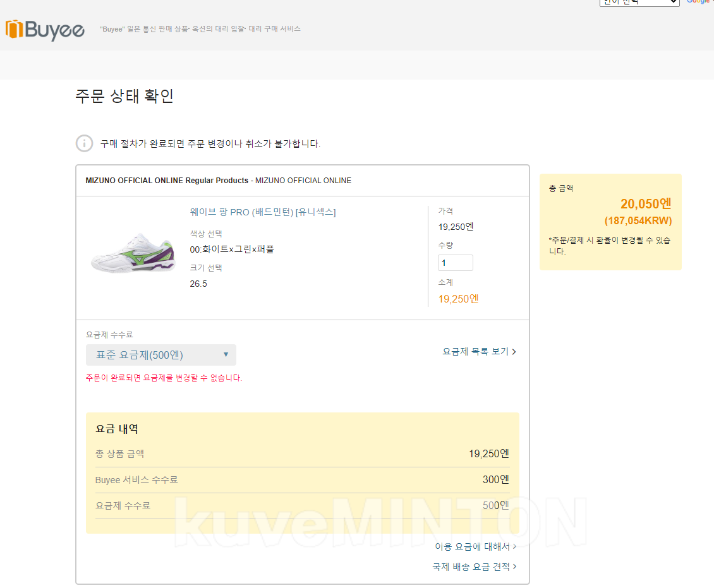Screen dimensions: 714x588
Task: Click the Buyee 서비스 수수료 300엔 amount
Action: click(495, 480)
